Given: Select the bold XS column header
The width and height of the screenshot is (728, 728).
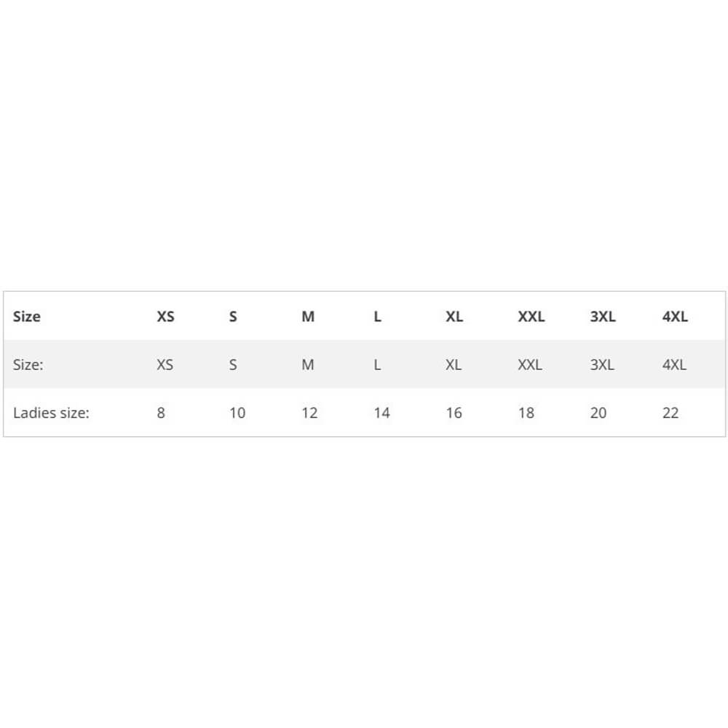Looking at the screenshot, I should click(165, 317).
